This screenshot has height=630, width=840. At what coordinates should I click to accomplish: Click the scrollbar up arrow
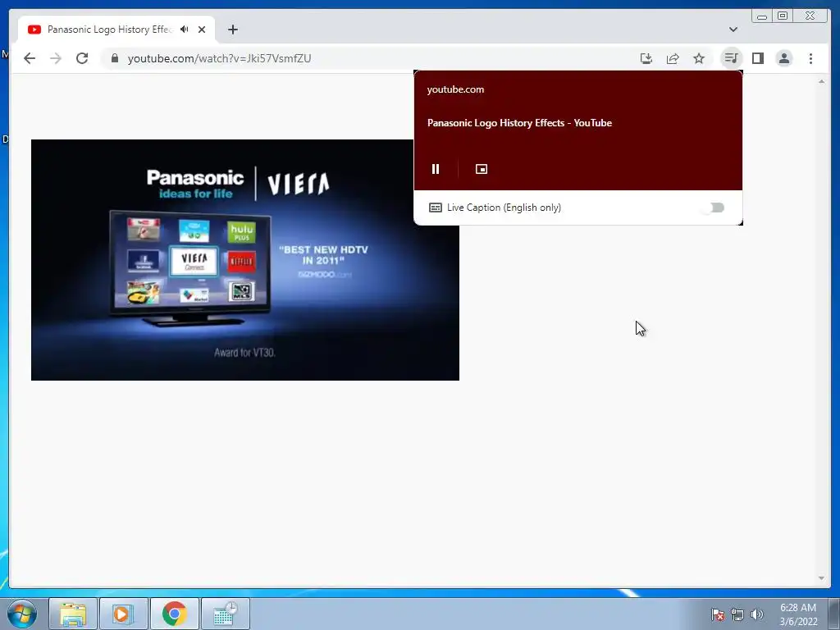click(x=821, y=81)
